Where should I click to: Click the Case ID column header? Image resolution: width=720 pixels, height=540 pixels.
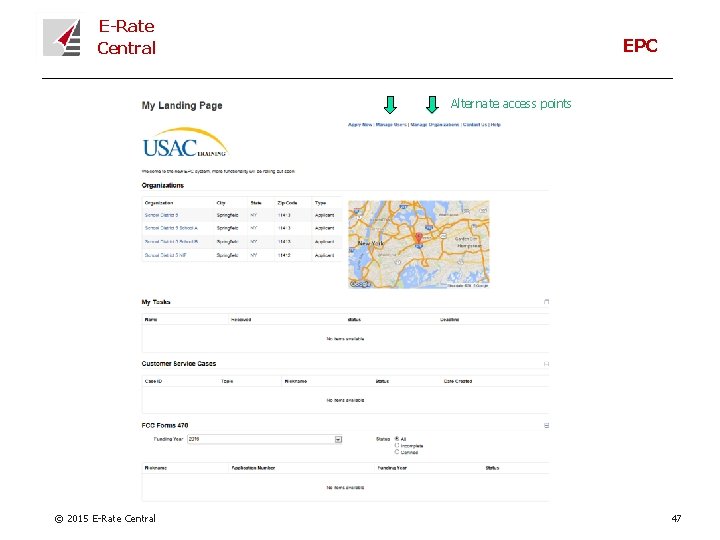coord(153,381)
